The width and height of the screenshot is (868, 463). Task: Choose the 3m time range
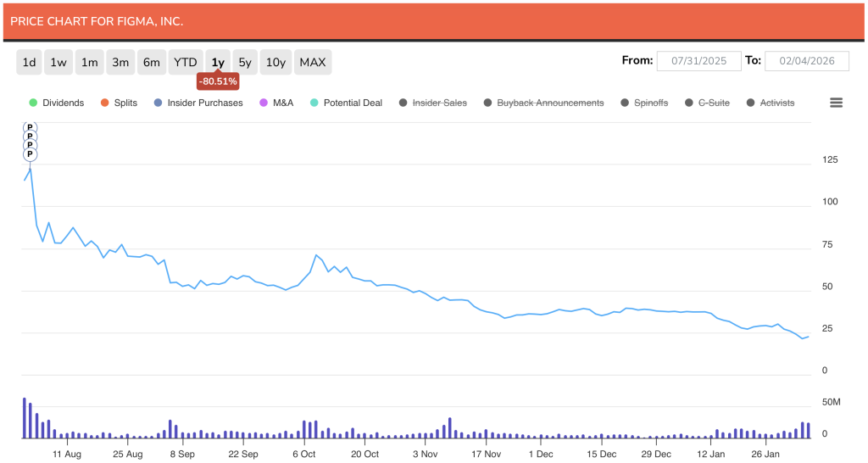tap(120, 62)
